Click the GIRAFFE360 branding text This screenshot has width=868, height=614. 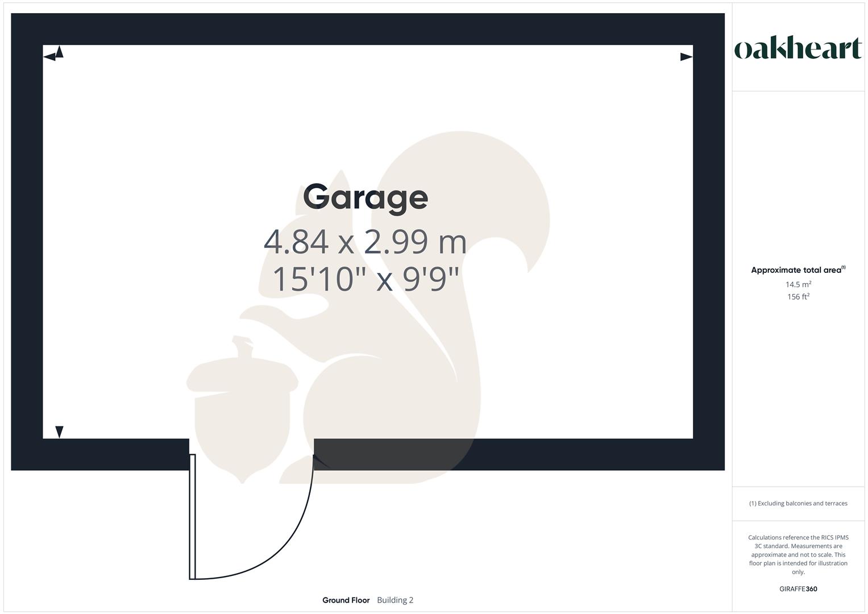(798, 589)
